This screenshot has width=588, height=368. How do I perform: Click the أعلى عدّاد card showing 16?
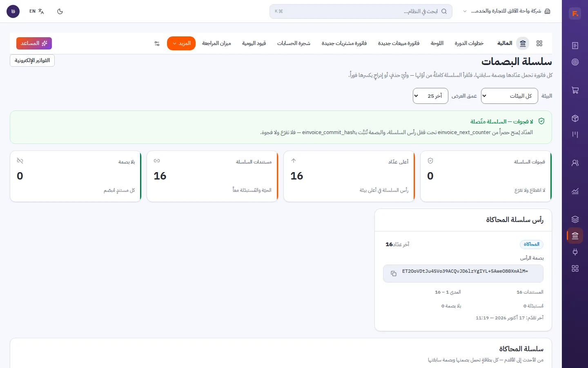coord(349,176)
